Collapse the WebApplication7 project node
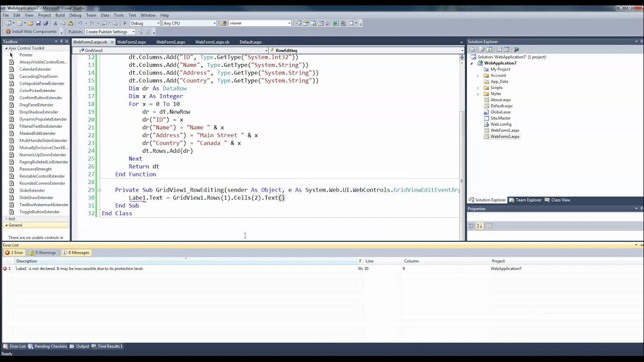 coord(472,63)
